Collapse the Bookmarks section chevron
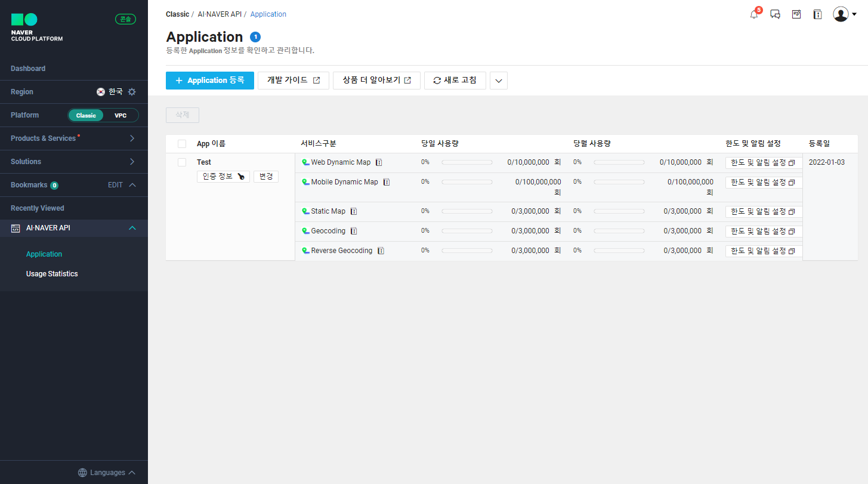Viewport: 868px width, 484px height. (132, 185)
